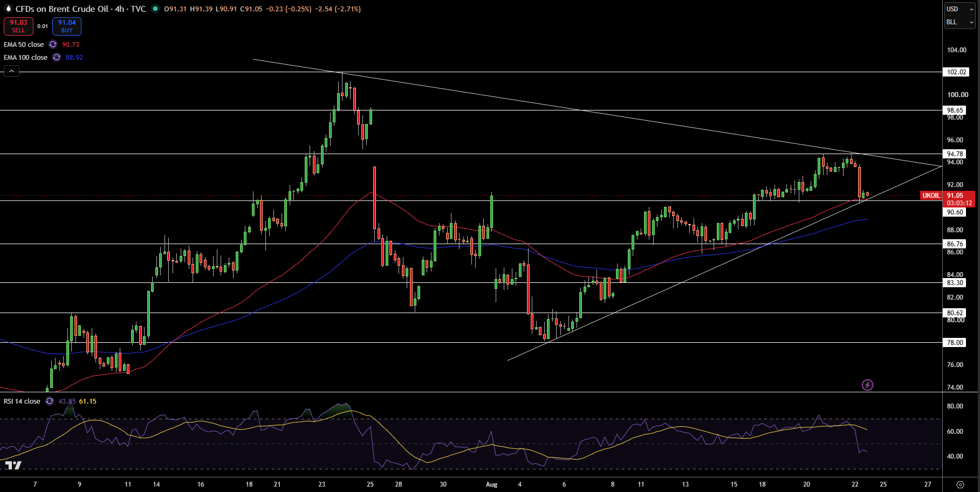Click the CFDs on Brent Crude Oil title
Image resolution: width=980 pixels, height=492 pixels.
tap(63, 9)
